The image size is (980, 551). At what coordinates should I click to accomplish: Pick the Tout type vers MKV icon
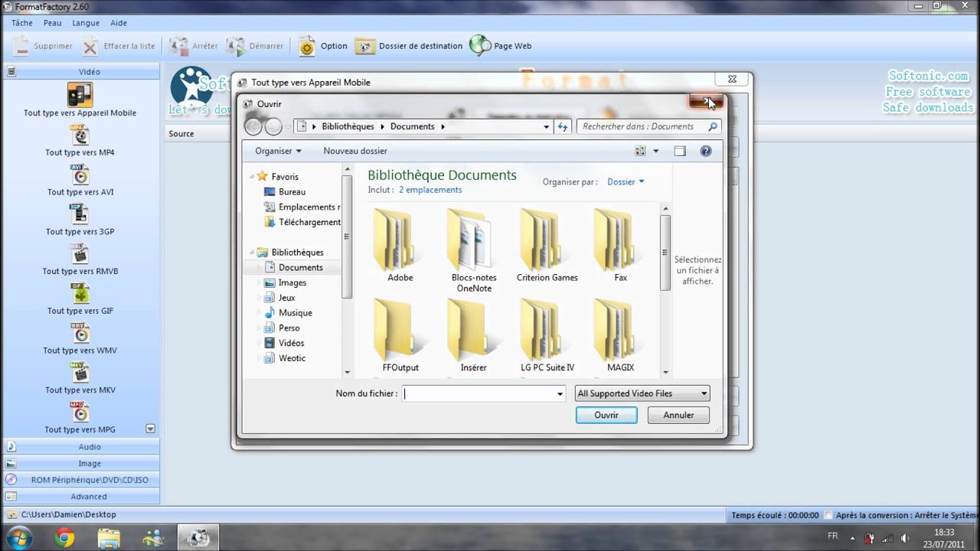(80, 373)
